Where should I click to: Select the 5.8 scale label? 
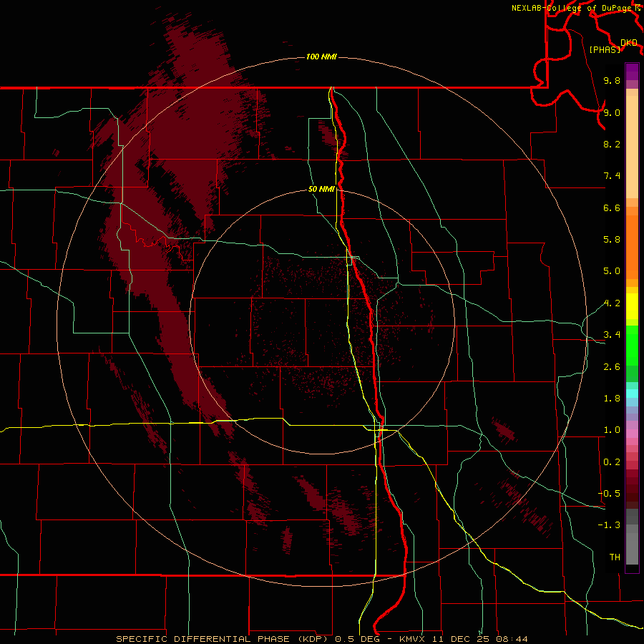612,240
